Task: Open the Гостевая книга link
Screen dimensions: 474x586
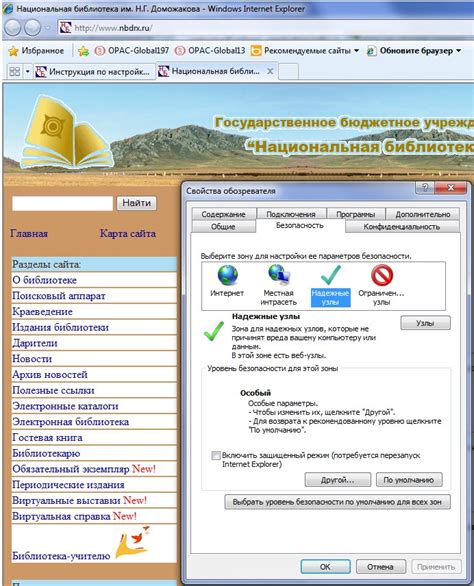Action: tap(47, 437)
